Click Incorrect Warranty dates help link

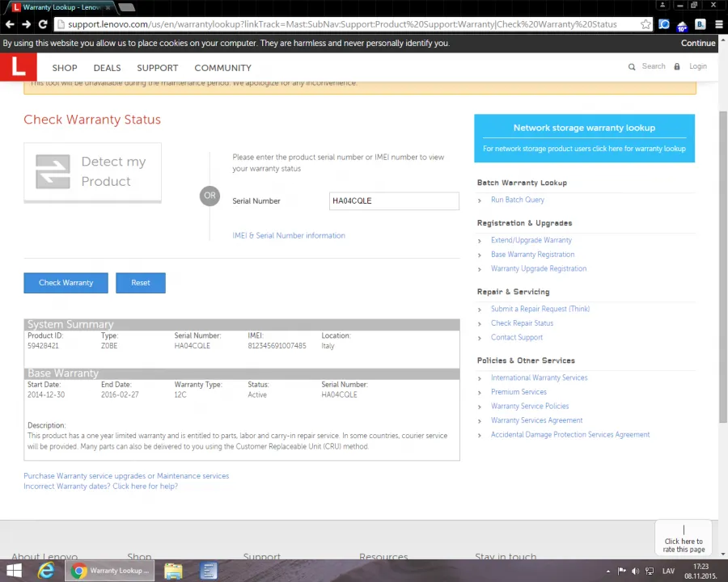click(x=101, y=486)
